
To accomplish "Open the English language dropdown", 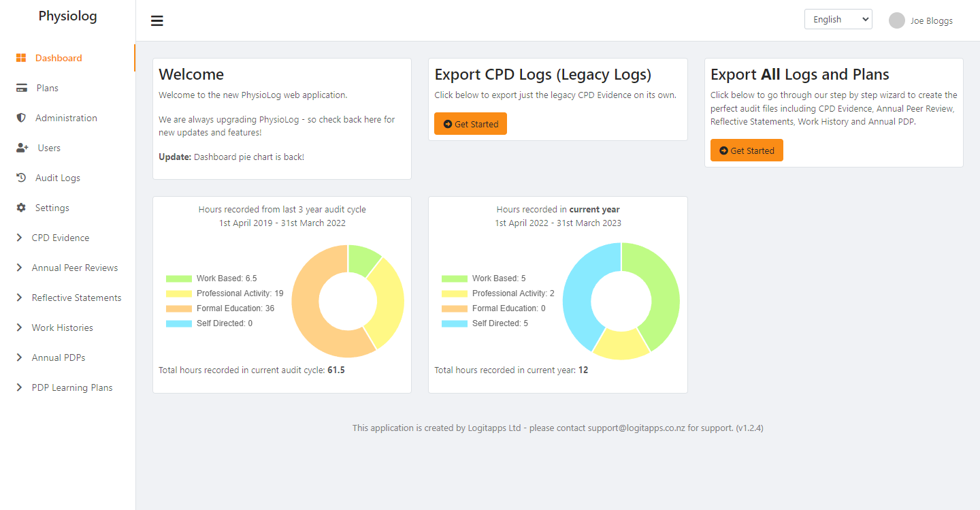I will point(838,20).
